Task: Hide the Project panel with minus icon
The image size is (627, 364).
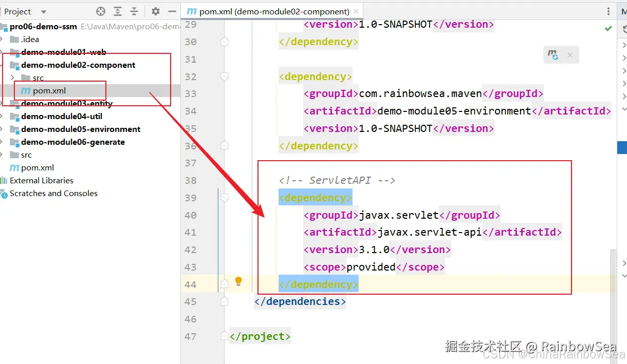Action: 172,11
